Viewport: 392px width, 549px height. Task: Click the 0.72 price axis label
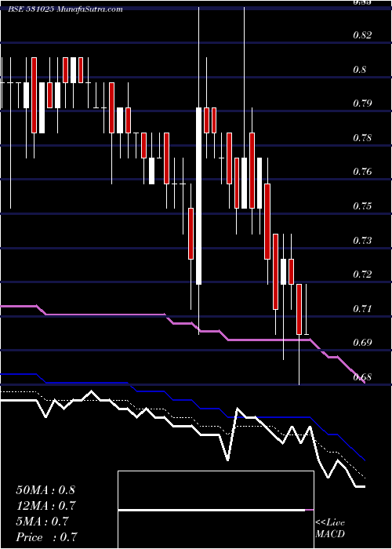pyautogui.click(x=362, y=274)
